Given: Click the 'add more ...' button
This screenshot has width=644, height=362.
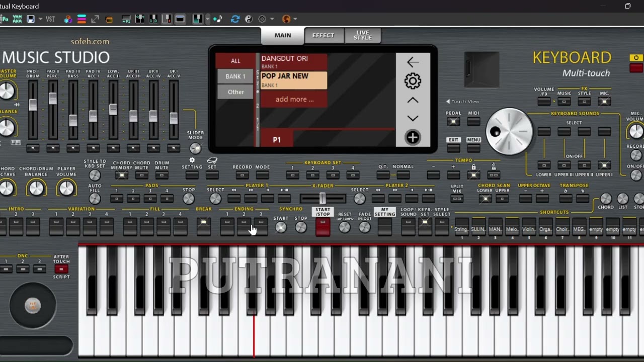Looking at the screenshot, I should 294,99.
